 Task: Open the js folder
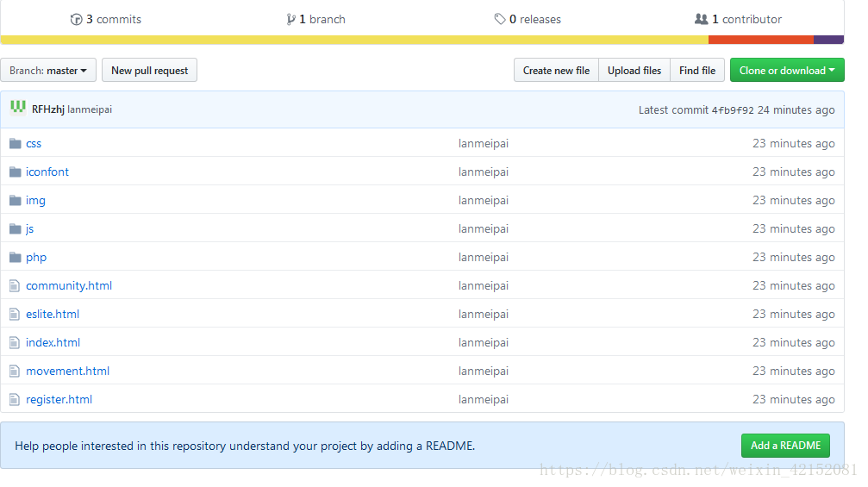click(30, 228)
